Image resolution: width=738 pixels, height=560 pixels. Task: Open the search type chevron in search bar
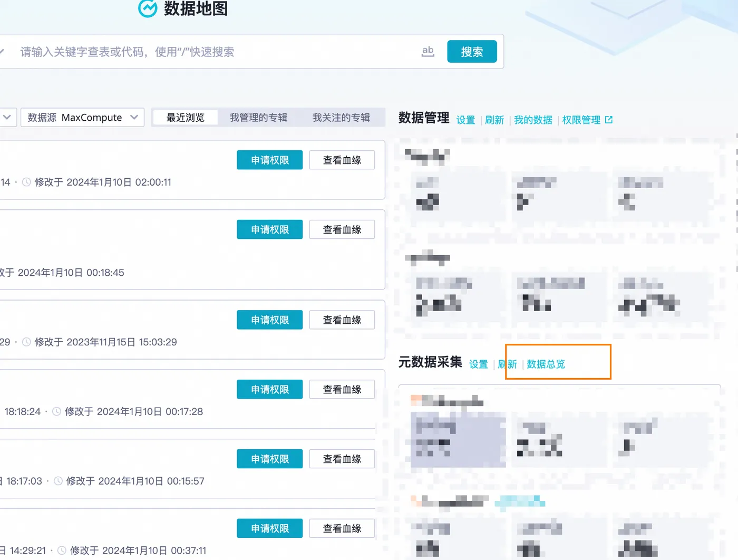coord(2,52)
